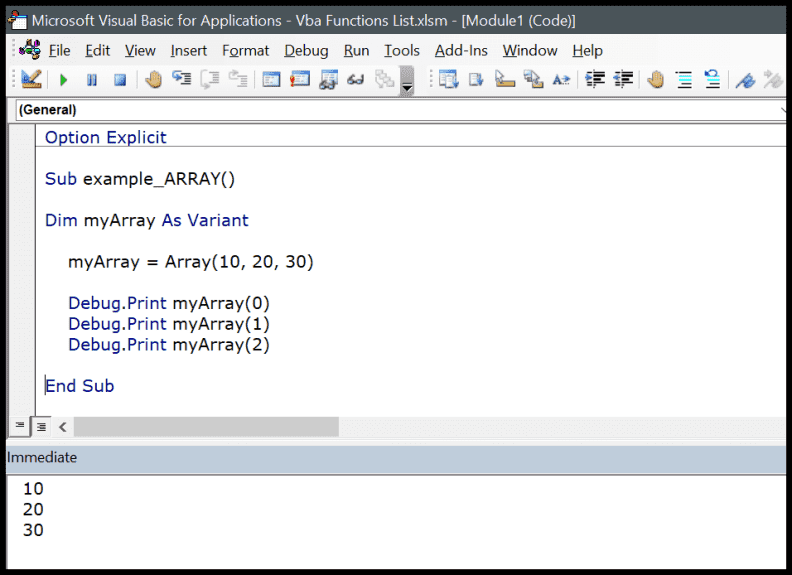
Task: Toggle Design Mode icon at toolbar start
Action: point(31,80)
